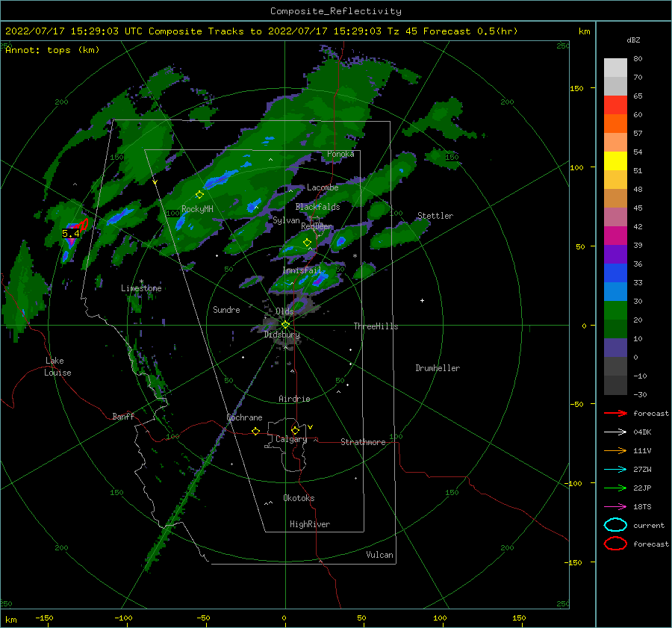Click the RedDeer city label

point(317,226)
